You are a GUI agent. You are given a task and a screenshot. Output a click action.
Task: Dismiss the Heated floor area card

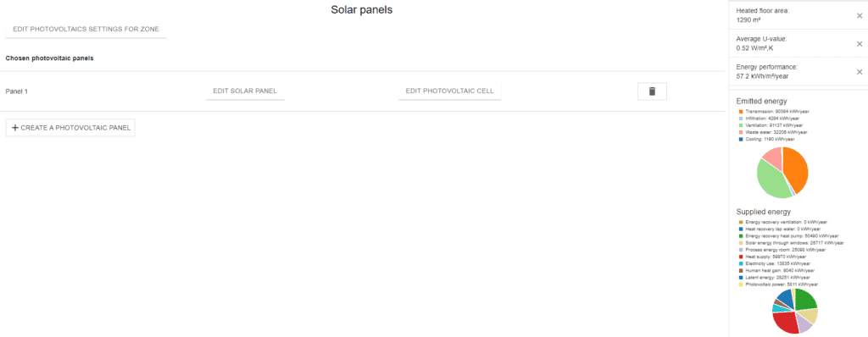click(860, 15)
